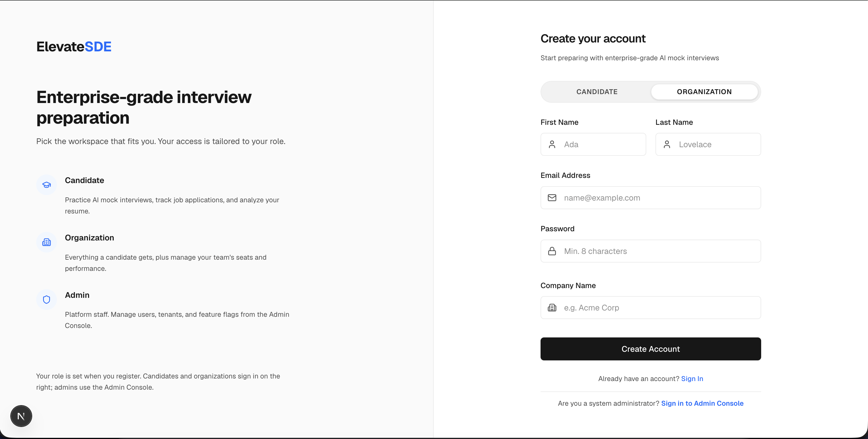Follow the Sign In link

(x=692, y=379)
